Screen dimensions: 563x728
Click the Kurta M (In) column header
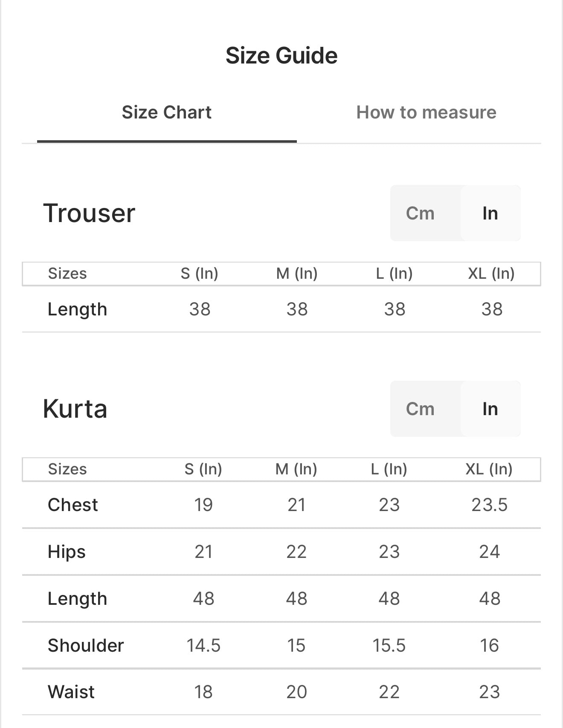pos(296,469)
